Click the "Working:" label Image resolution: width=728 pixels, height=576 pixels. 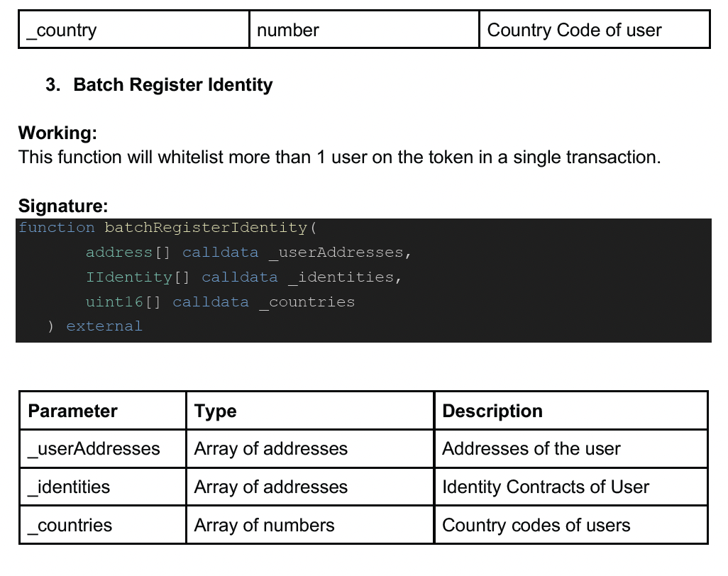[57, 133]
